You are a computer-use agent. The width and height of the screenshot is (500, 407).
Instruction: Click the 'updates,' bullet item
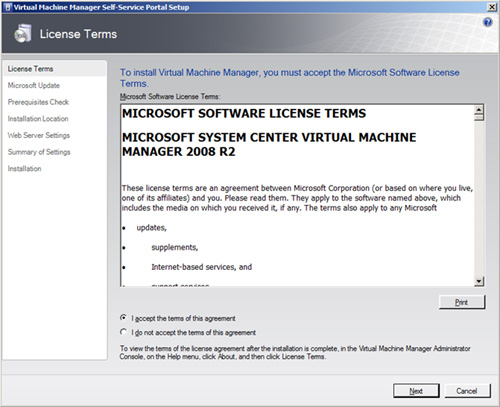[x=151, y=228]
